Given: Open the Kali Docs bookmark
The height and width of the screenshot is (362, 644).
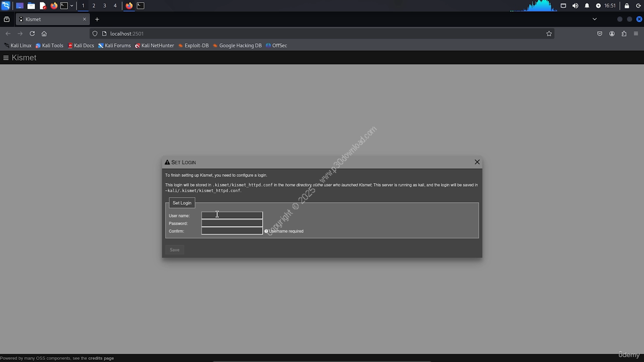Looking at the screenshot, I should point(80,45).
